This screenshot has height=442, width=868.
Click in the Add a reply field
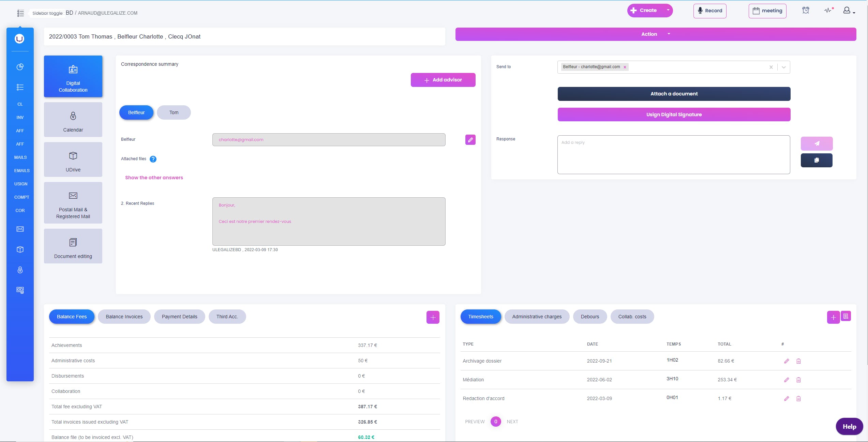673,155
